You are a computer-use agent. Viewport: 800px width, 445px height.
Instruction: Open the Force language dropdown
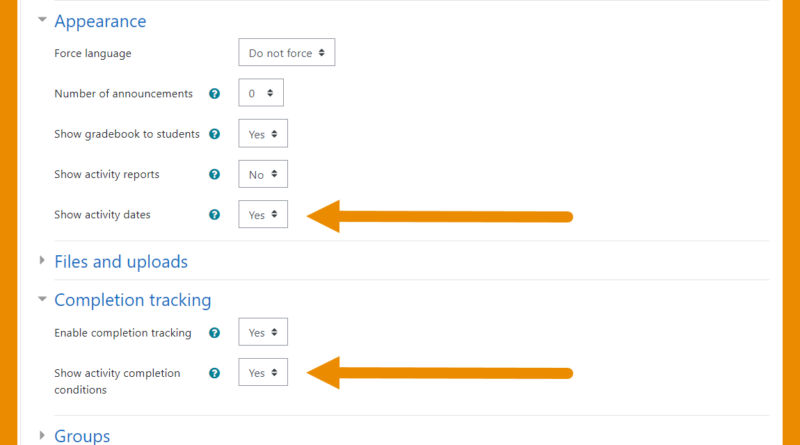[287, 52]
